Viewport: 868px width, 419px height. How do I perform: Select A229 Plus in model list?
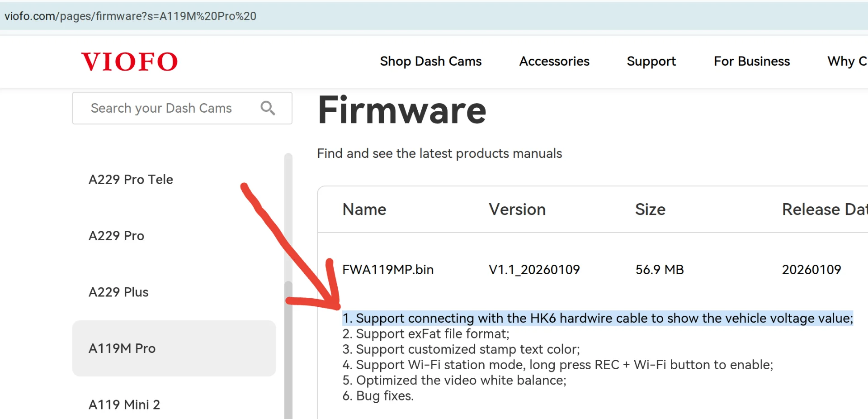118,292
